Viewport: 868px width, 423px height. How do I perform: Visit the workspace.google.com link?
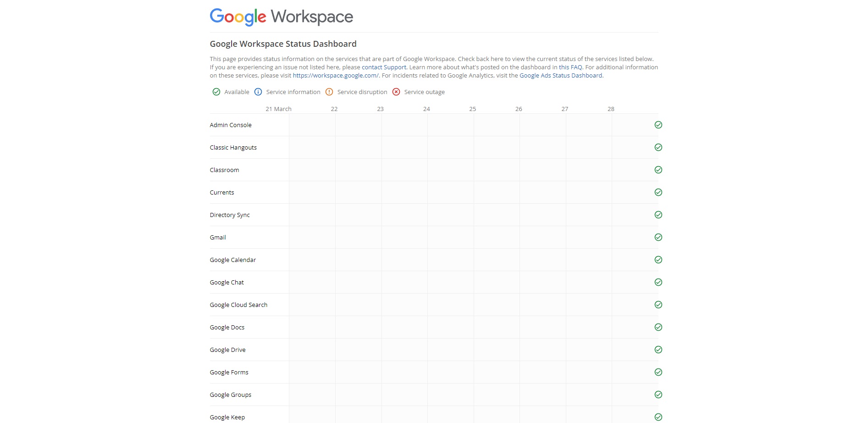336,75
